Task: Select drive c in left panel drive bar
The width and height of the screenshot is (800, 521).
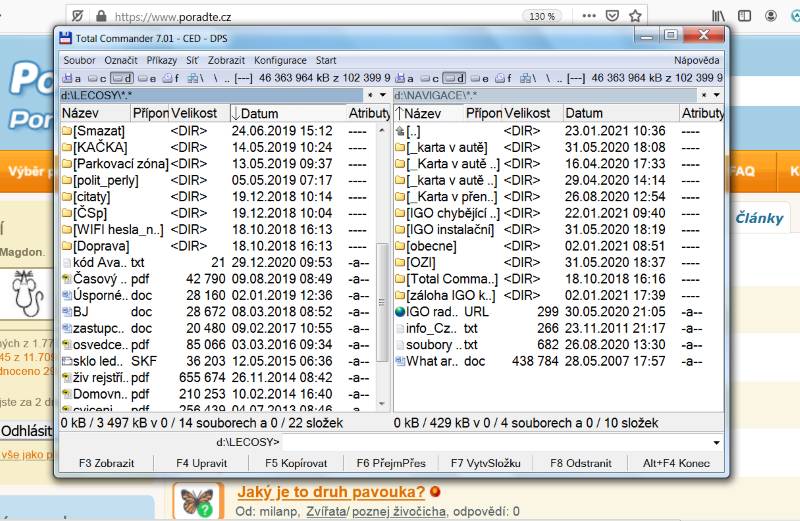Action: [x=97, y=78]
